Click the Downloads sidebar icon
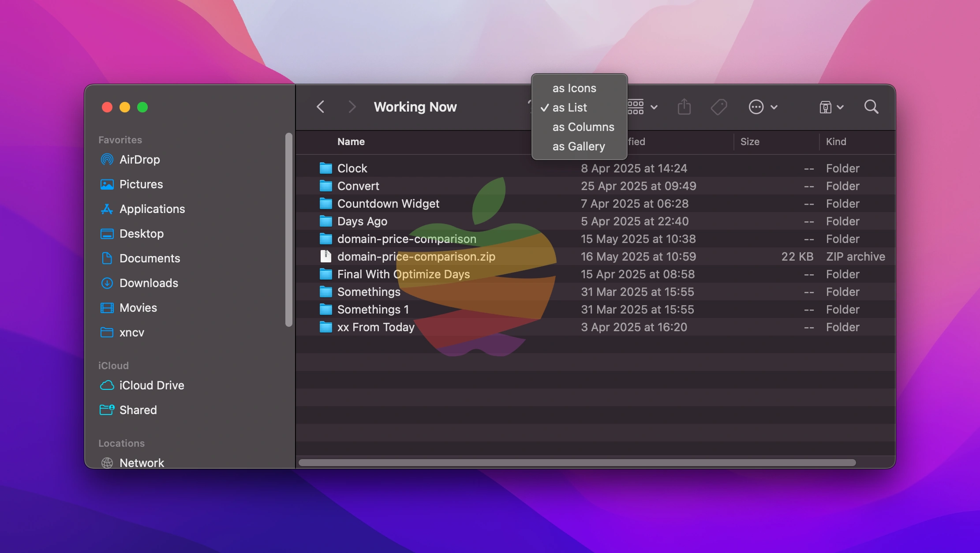This screenshot has height=553, width=980. coord(107,283)
